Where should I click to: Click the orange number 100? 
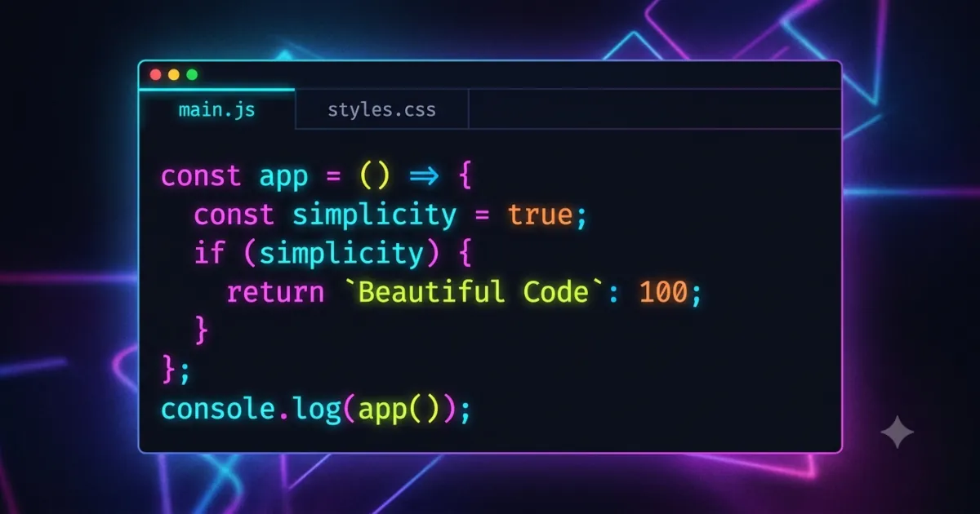(x=663, y=292)
